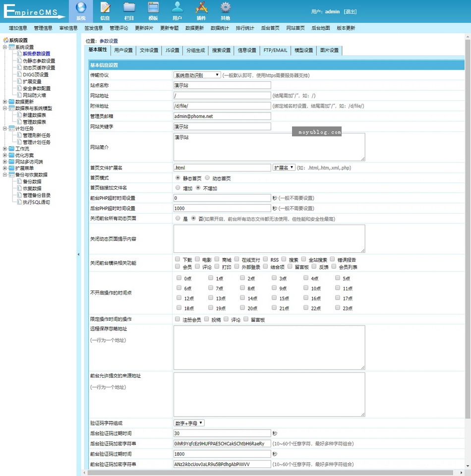Expand the 数据更新 tree node
The height and width of the screenshot is (476, 471).
(5, 102)
